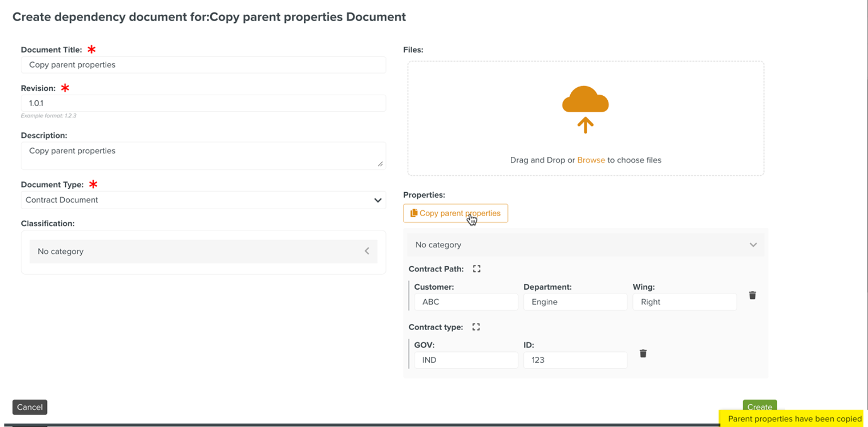
Task: Click into the Document Title field
Action: click(203, 65)
